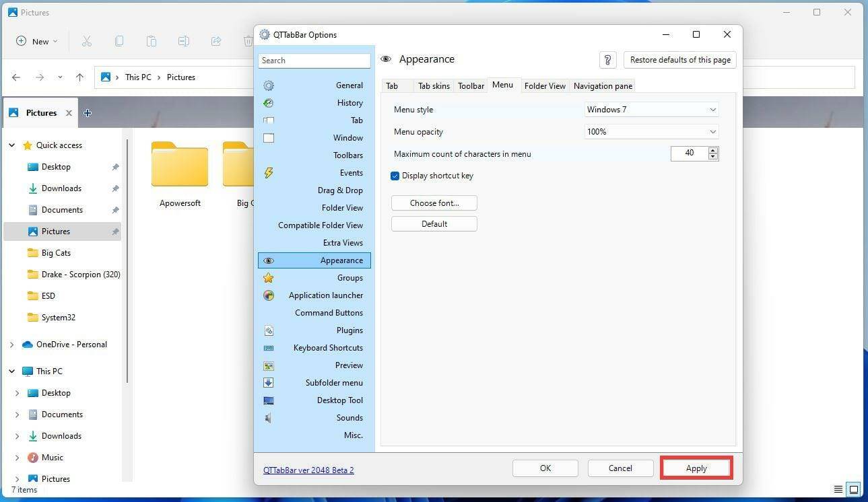The image size is (868, 502).
Task: Open Sounds settings via the speaker icon
Action: coord(267,418)
